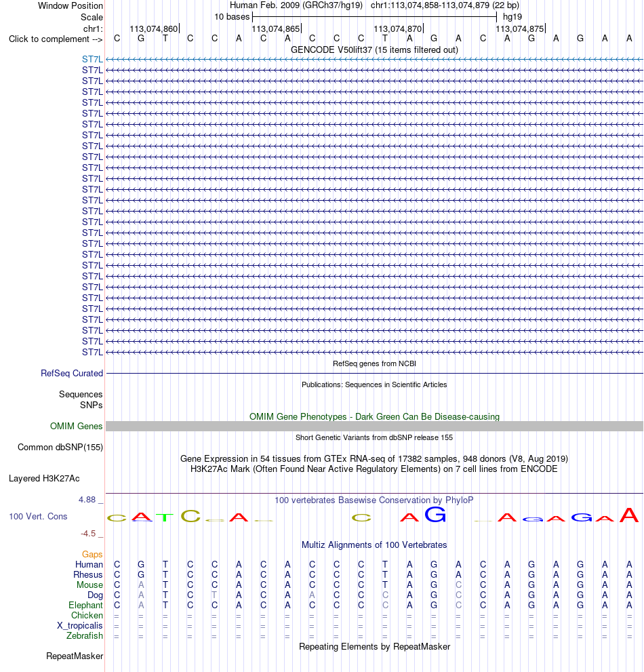Click the gray OMIM Genes bar
Screen dimensions: 644x672
tap(374, 426)
